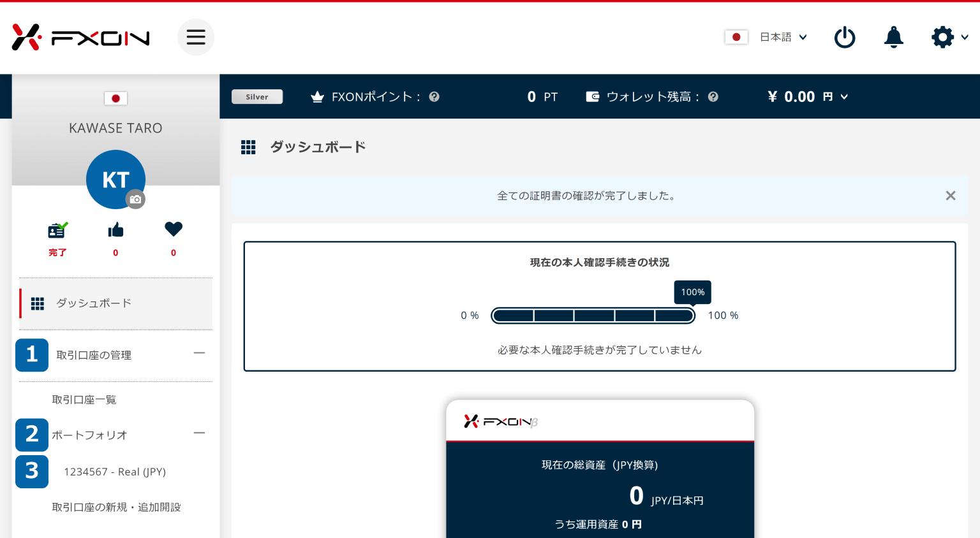Open 取引口座の管理 menu
980x538 pixels.
coord(94,355)
